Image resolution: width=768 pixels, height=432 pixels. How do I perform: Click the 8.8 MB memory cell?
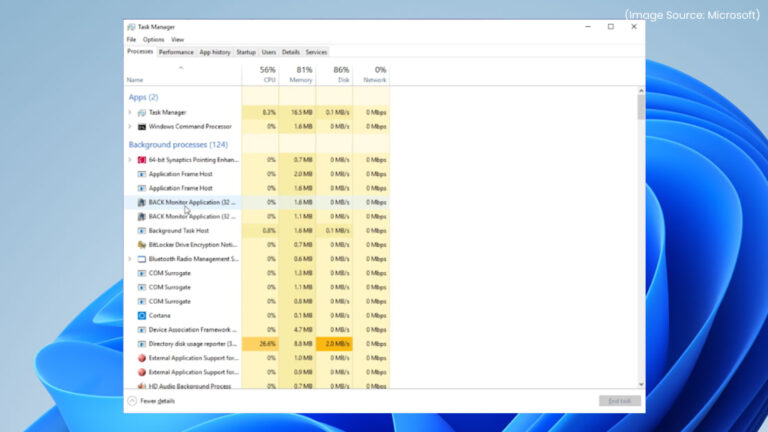tap(297, 344)
